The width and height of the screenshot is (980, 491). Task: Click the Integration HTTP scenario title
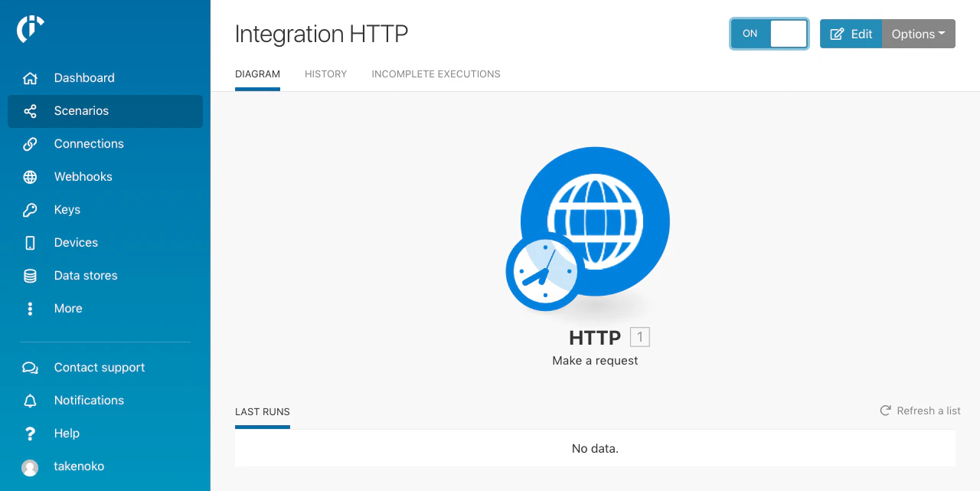[322, 34]
